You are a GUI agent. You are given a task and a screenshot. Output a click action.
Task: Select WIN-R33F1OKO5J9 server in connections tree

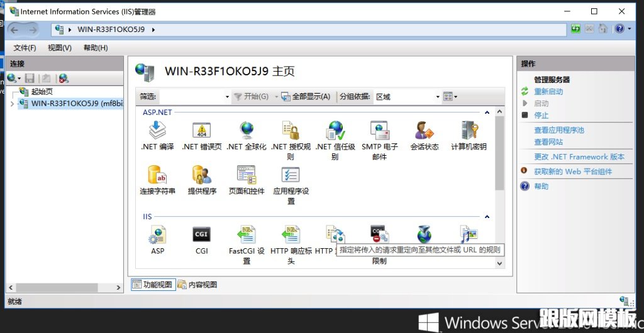tap(70, 104)
